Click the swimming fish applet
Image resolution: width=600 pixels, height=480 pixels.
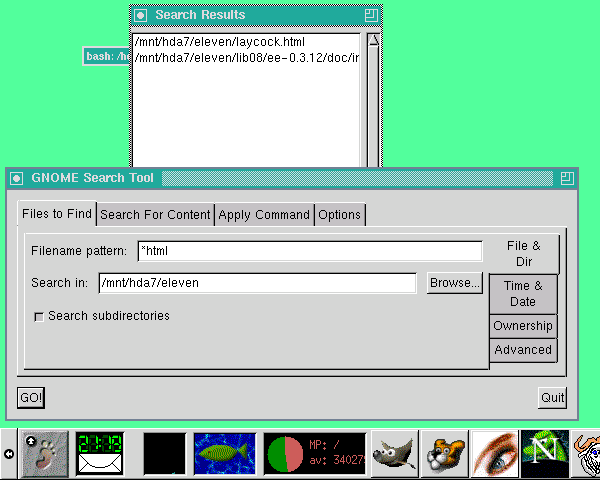click(x=224, y=455)
